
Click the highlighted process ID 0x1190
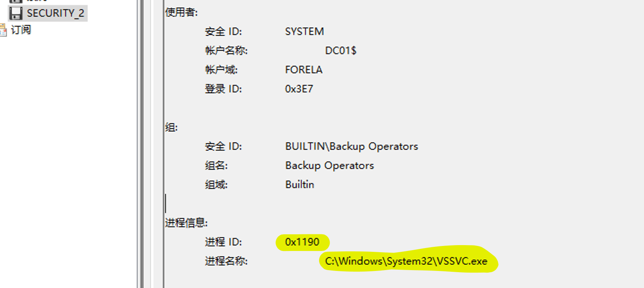pyautogui.click(x=302, y=242)
